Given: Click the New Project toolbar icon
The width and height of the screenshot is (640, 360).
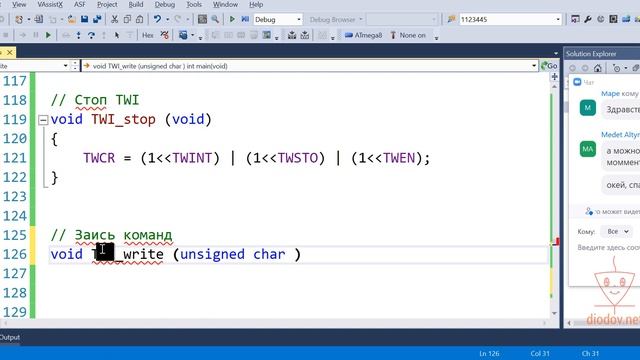Looking at the screenshot, I should coord(19,19).
